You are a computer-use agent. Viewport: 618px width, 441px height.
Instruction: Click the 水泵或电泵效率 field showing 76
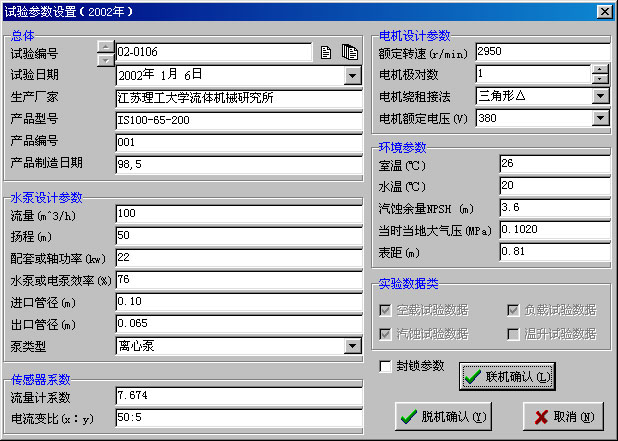(x=239, y=279)
